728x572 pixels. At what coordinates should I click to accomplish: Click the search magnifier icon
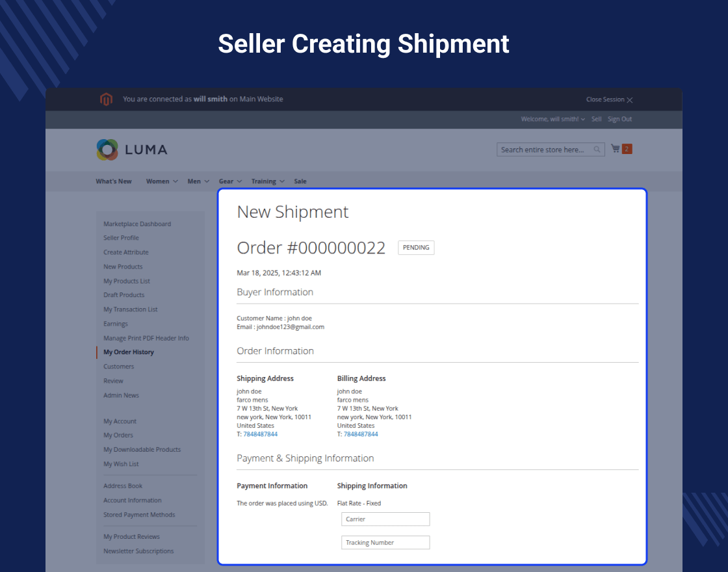pyautogui.click(x=597, y=149)
